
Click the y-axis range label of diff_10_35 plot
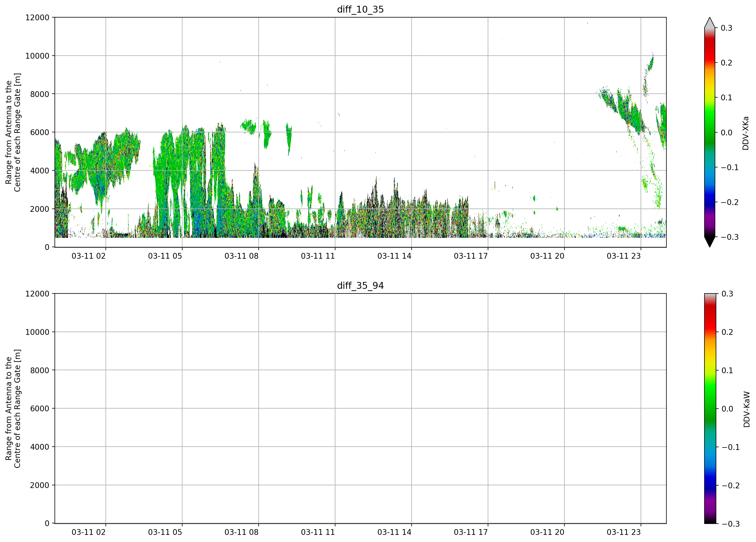13,132
